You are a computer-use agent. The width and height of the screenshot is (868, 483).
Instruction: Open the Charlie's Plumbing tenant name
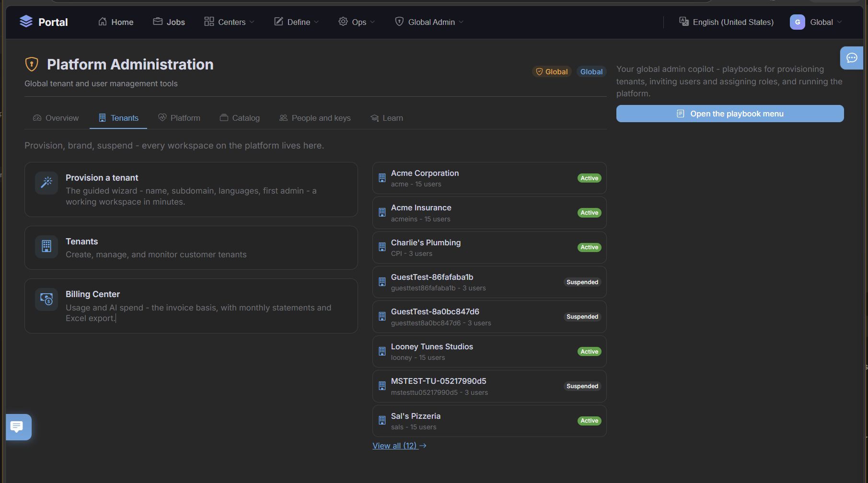[426, 242]
